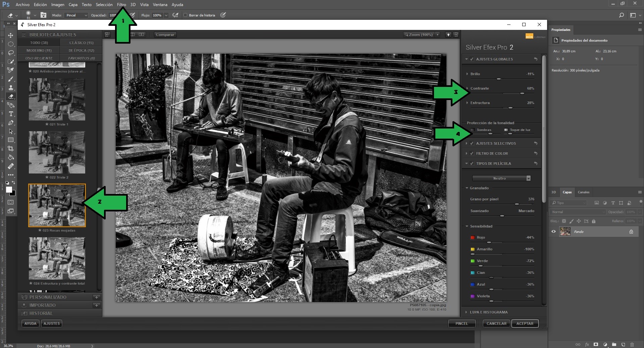Click the Rojo sensitivity slider handle
This screenshot has width=644, height=348.
(x=489, y=242)
